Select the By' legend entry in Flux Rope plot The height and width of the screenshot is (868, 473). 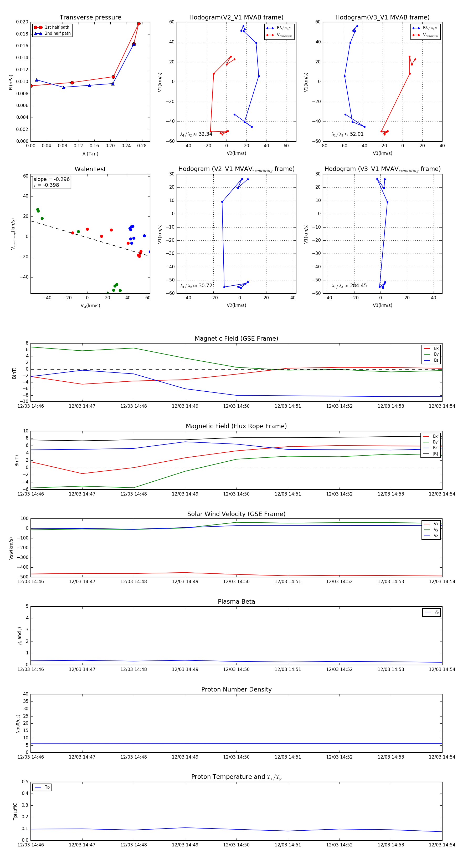point(431,442)
